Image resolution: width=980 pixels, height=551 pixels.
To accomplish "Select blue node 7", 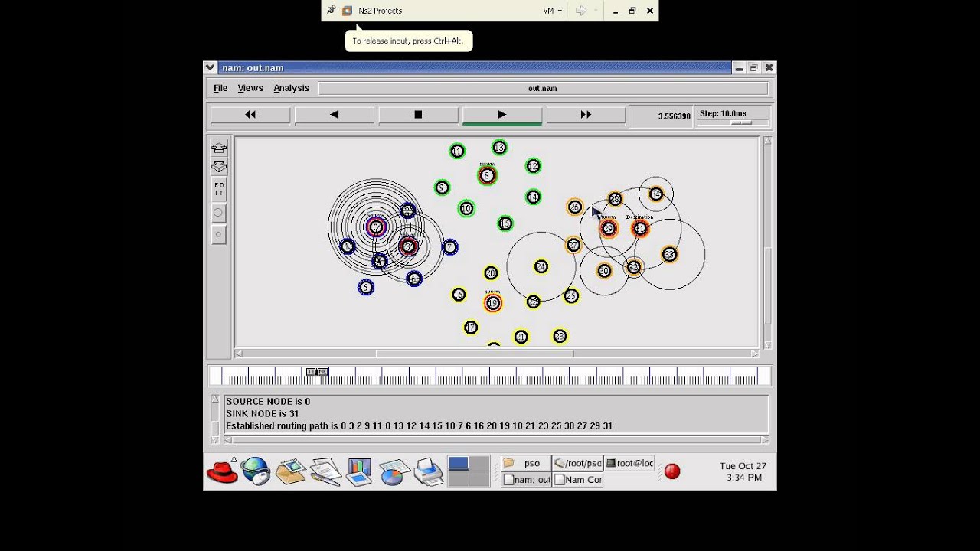I will point(450,247).
